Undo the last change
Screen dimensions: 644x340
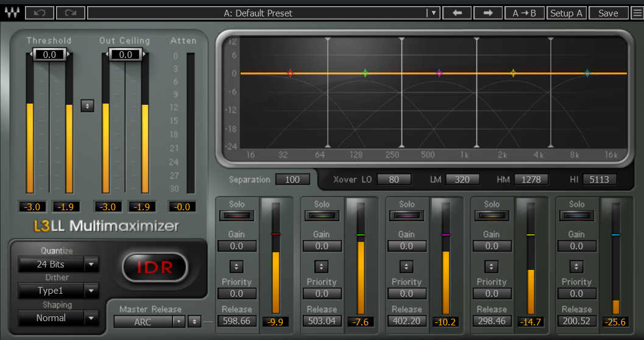40,13
